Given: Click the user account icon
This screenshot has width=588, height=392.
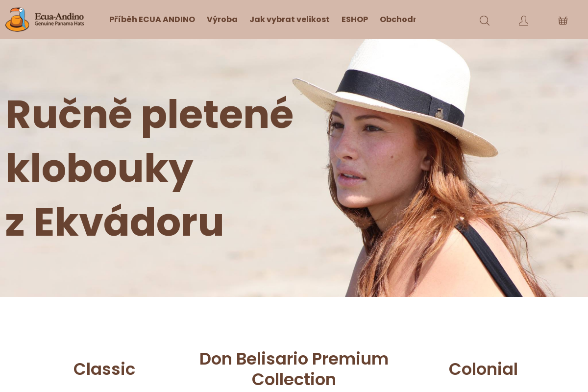Looking at the screenshot, I should pyautogui.click(x=524, y=21).
